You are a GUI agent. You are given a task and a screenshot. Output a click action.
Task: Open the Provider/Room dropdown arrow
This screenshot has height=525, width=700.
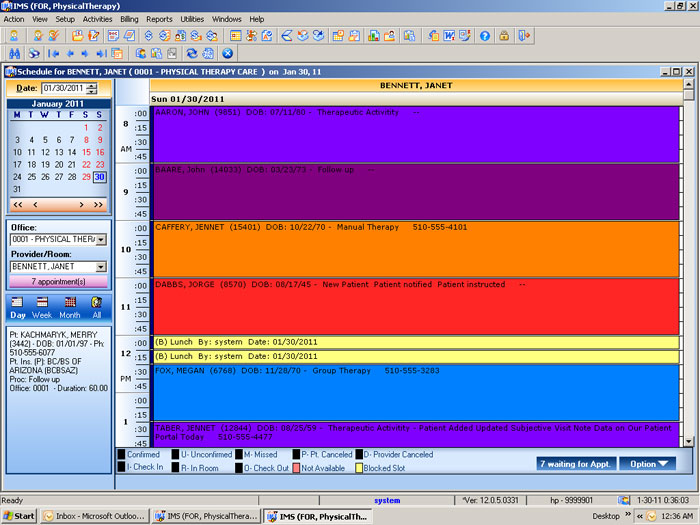(101, 267)
